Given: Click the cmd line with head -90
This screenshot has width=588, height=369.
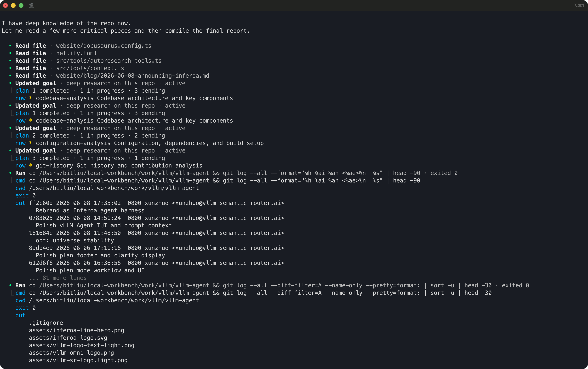Looking at the screenshot, I should coord(218,181).
